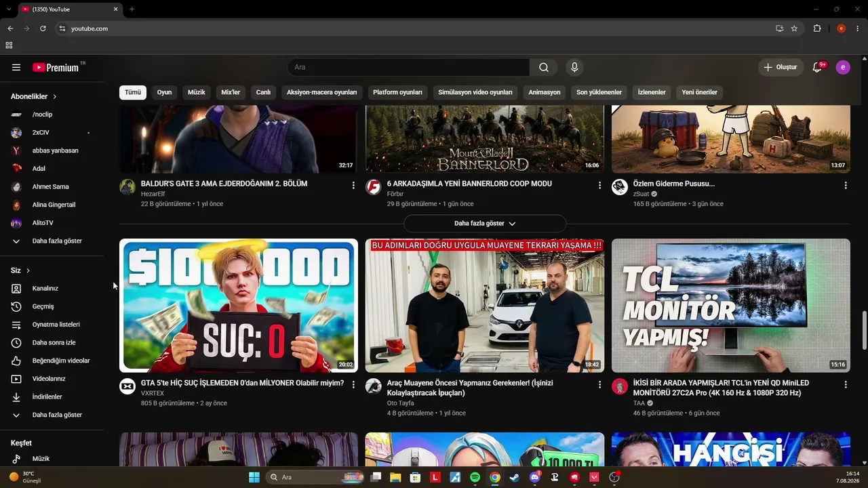Expand the Abonelikler section

click(34, 96)
